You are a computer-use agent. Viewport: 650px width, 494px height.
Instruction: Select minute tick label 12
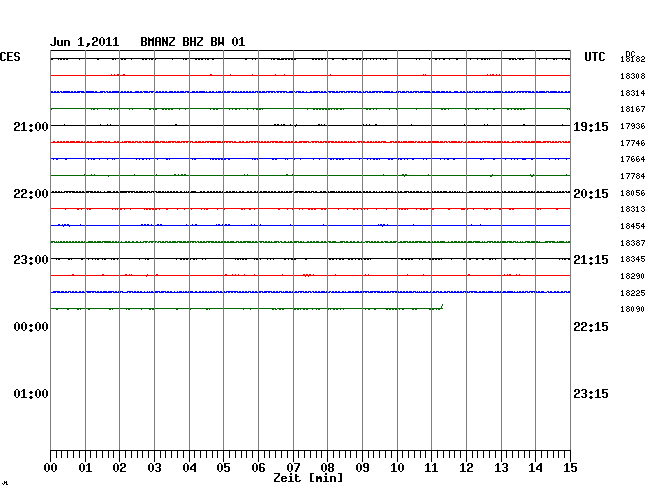click(466, 468)
